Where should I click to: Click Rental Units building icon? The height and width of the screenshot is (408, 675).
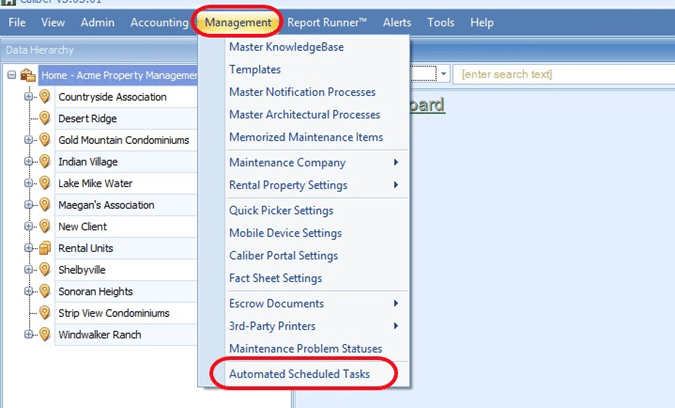tap(45, 248)
